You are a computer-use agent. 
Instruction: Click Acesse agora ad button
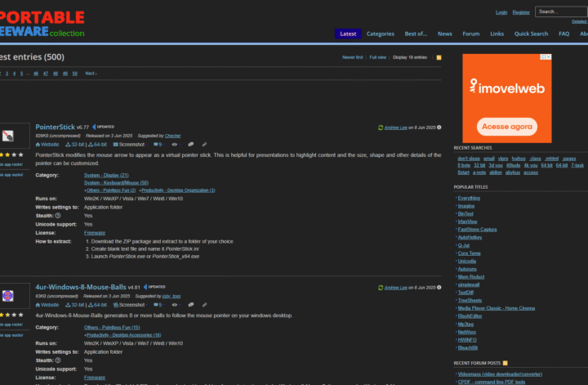pyautogui.click(x=506, y=127)
